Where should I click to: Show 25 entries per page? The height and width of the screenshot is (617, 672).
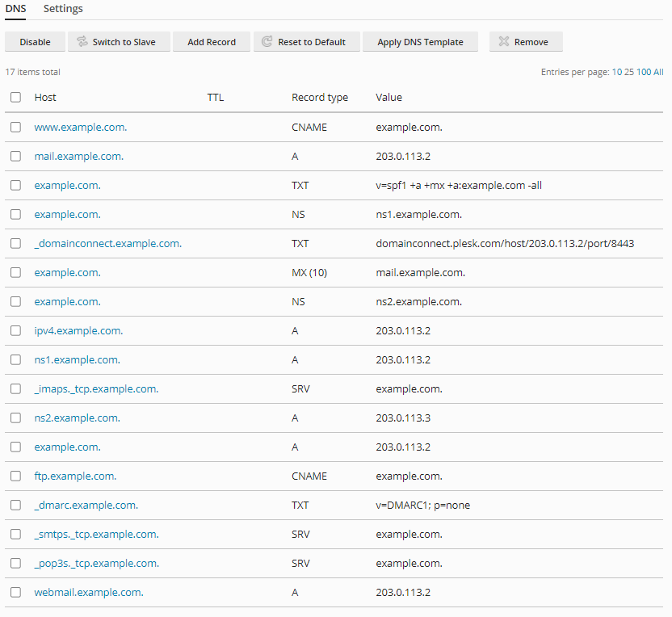[x=628, y=73]
